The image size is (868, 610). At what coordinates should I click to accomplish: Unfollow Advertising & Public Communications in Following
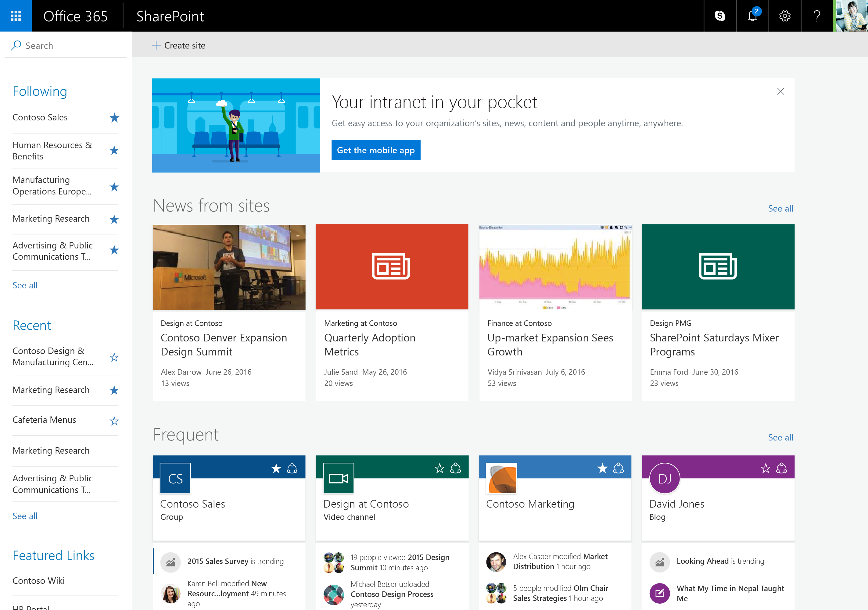coord(114,250)
